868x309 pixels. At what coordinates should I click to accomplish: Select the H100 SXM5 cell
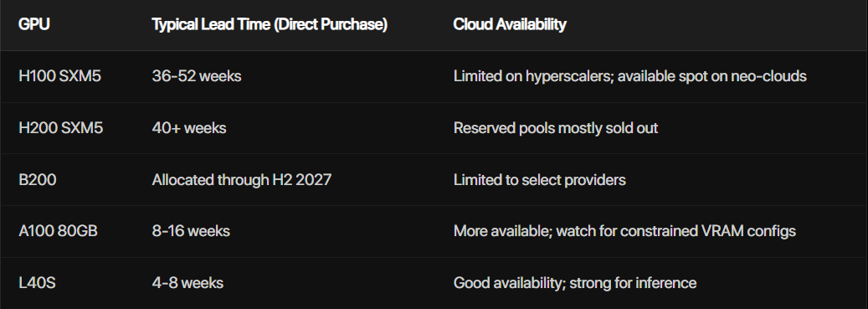59,76
